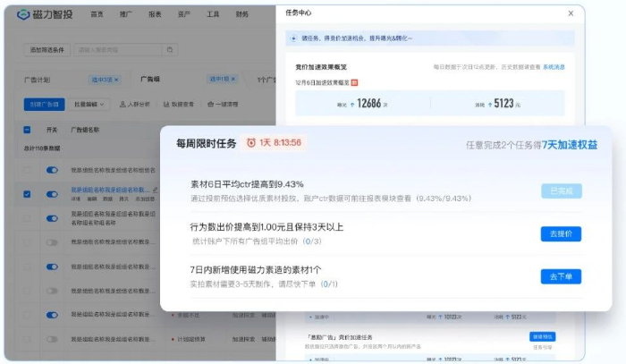Click 添加创意 link under checked ad group

tap(145, 199)
